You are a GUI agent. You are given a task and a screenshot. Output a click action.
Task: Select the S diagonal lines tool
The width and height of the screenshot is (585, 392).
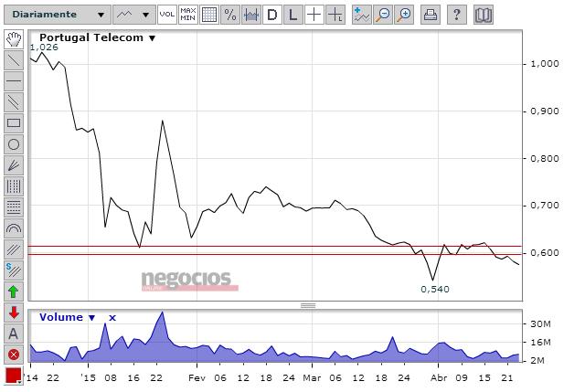coord(14,270)
